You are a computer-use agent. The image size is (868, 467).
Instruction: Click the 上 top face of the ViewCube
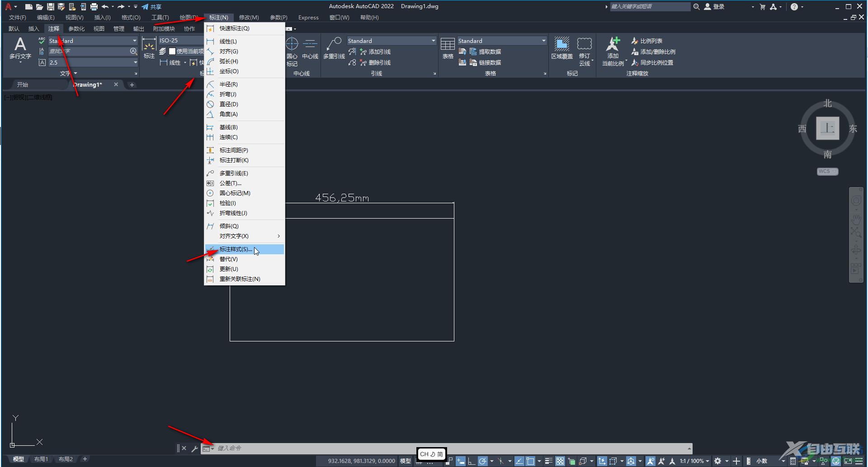[x=827, y=129]
